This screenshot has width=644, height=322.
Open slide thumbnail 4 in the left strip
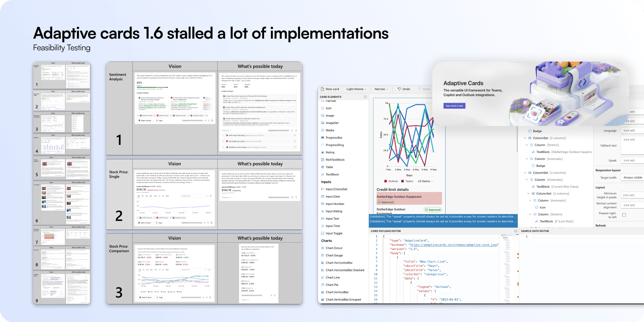(x=62, y=144)
